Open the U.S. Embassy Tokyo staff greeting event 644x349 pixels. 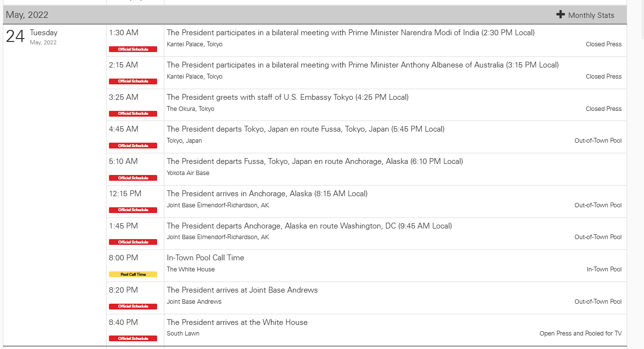point(287,97)
